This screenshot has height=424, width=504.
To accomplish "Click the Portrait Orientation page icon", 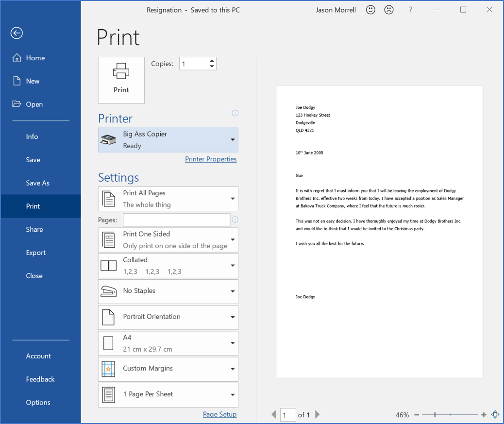I will (x=109, y=317).
